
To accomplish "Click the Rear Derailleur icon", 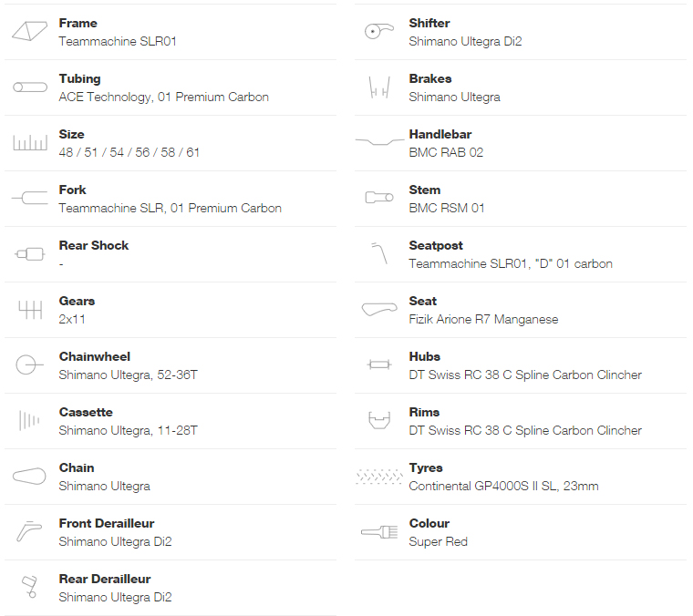I will (x=29, y=588).
